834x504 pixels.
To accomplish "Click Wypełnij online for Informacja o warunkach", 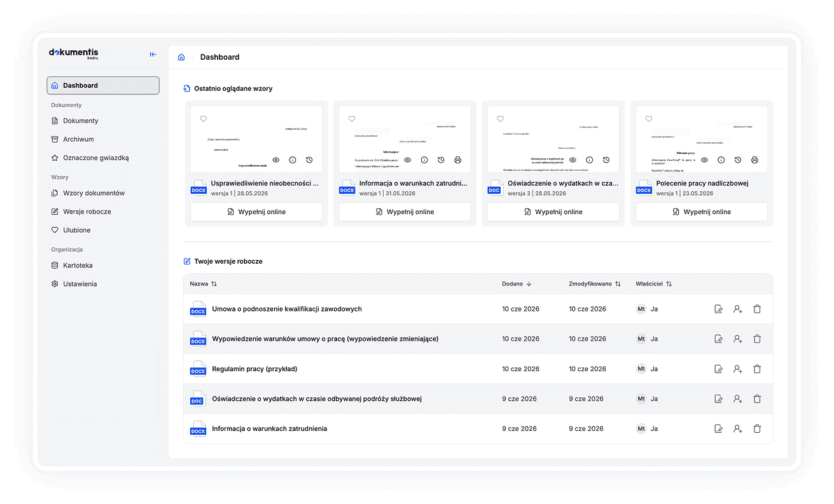I will coord(405,212).
